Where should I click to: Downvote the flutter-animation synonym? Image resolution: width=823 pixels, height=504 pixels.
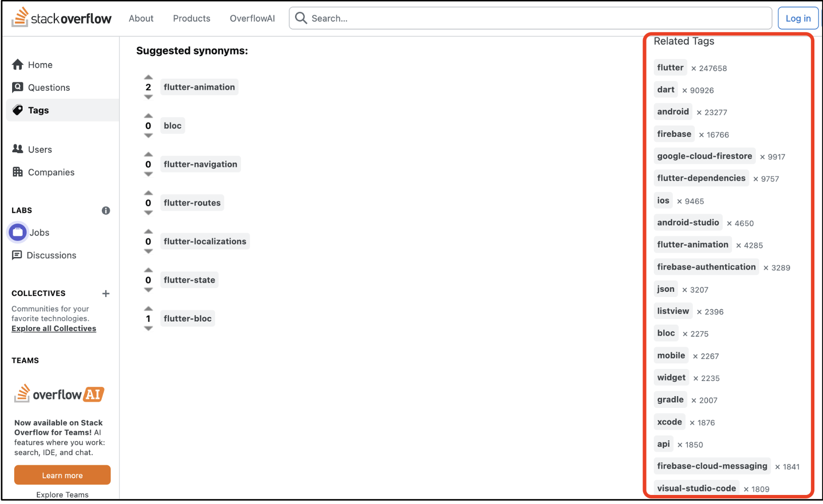tap(148, 97)
